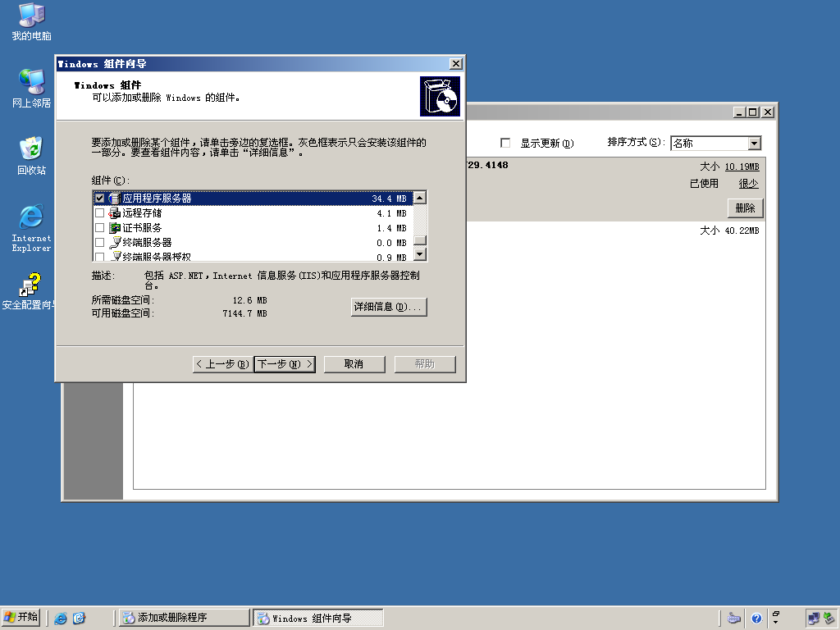The height and width of the screenshot is (630, 840).
Task: Click the components list scroll down arrow
Action: pos(420,254)
